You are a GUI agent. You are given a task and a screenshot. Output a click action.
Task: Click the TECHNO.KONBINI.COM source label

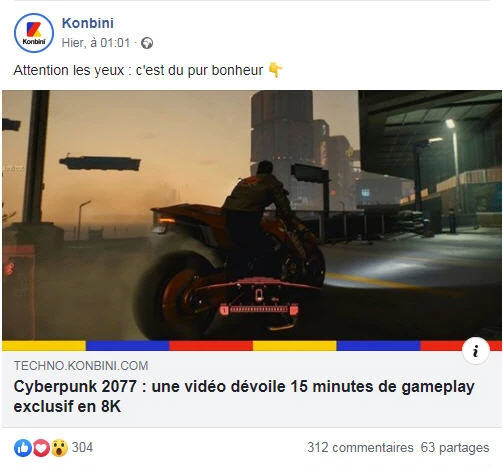point(81,366)
